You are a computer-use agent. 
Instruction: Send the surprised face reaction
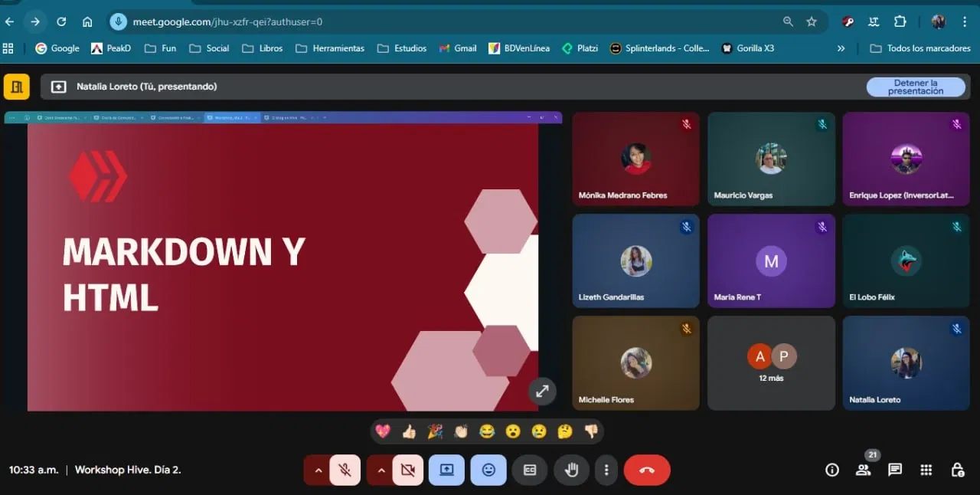click(513, 431)
